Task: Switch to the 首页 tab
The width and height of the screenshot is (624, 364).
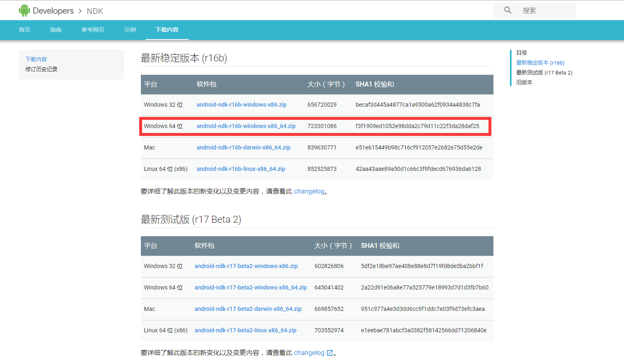Action: (x=25, y=30)
